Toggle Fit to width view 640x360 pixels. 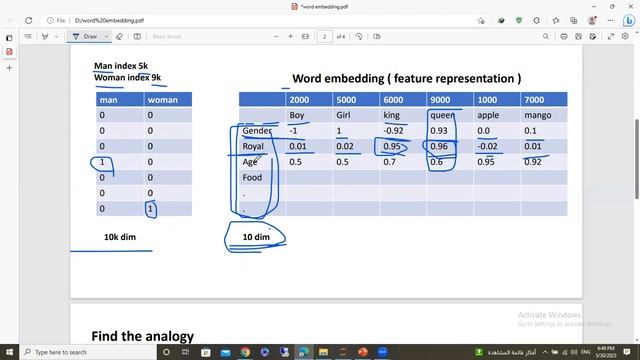tap(305, 36)
